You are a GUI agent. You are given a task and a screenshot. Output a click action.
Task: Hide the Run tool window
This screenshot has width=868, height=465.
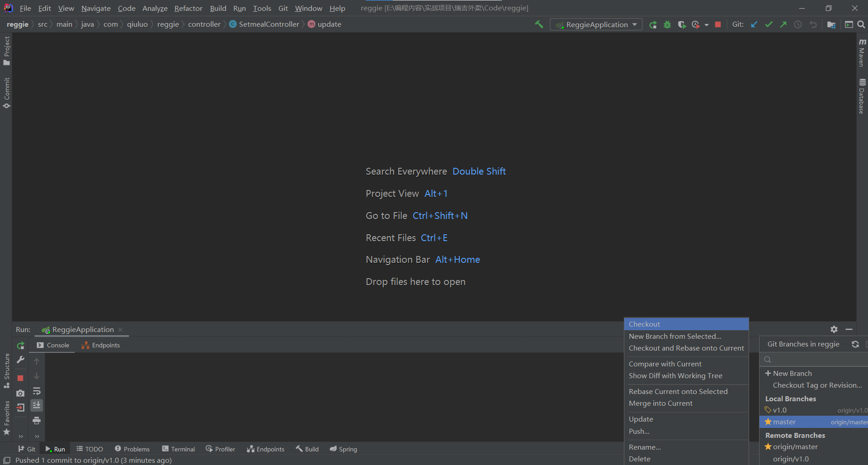point(849,329)
